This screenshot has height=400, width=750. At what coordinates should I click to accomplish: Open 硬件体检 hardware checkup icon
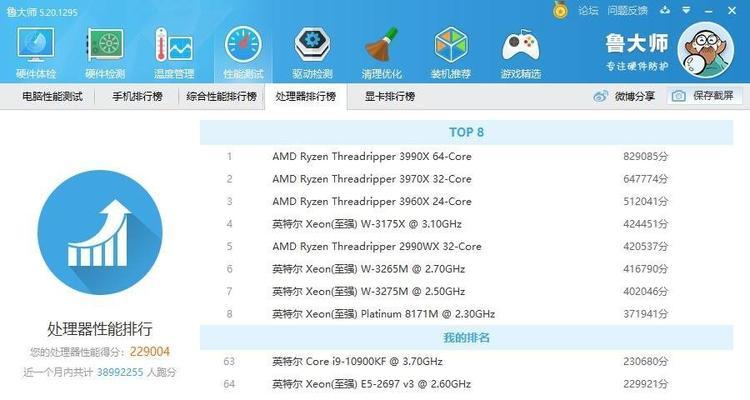coord(36,46)
